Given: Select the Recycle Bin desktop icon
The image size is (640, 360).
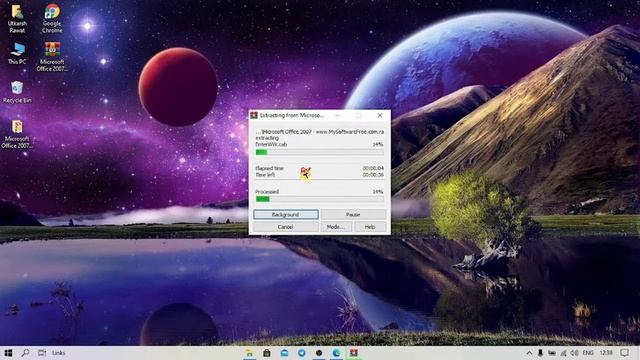Looking at the screenshot, I should pyautogui.click(x=17, y=92).
